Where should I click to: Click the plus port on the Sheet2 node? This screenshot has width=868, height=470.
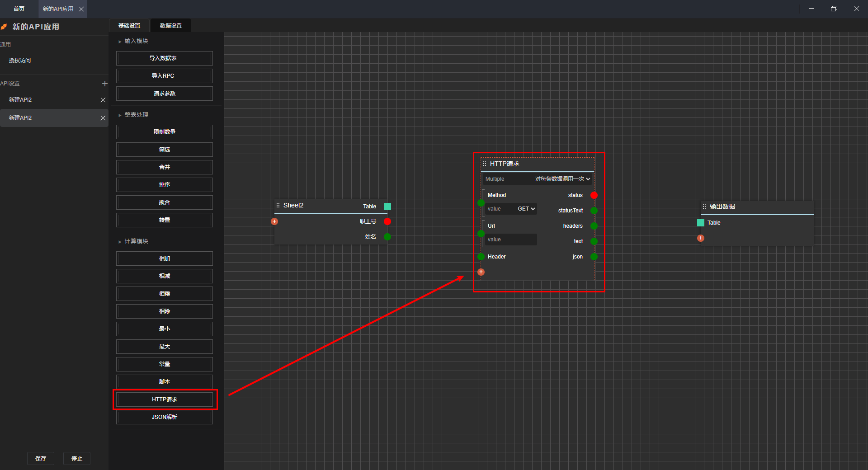tap(274, 221)
